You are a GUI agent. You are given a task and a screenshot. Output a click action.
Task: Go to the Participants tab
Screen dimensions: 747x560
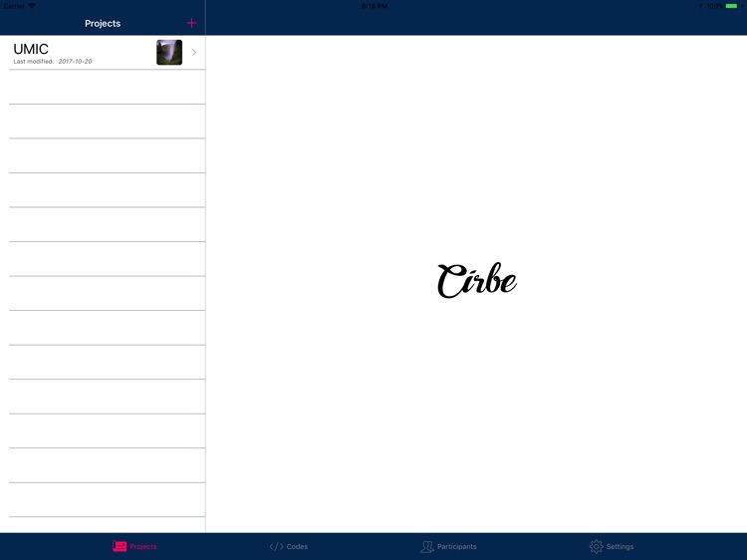[x=448, y=546]
